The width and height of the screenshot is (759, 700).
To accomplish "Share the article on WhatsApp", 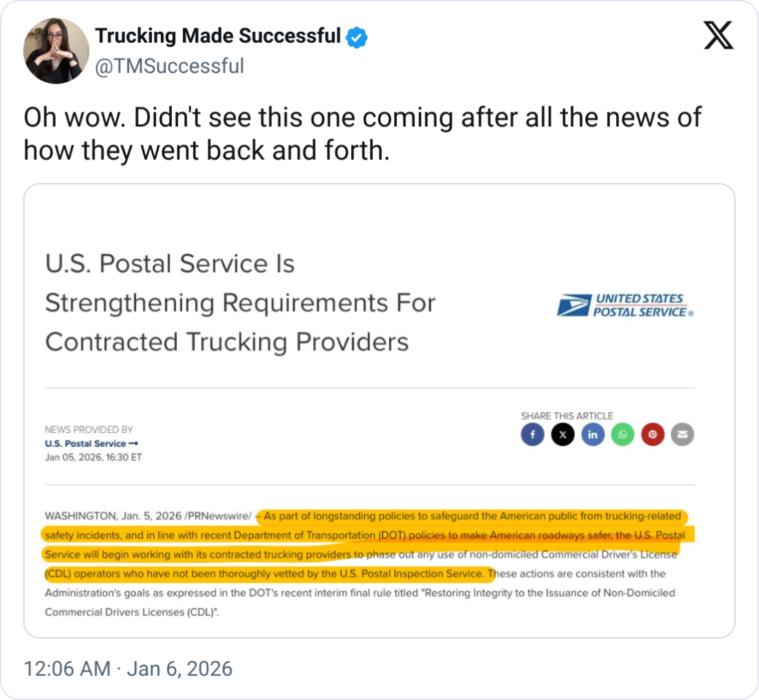I will [x=622, y=434].
